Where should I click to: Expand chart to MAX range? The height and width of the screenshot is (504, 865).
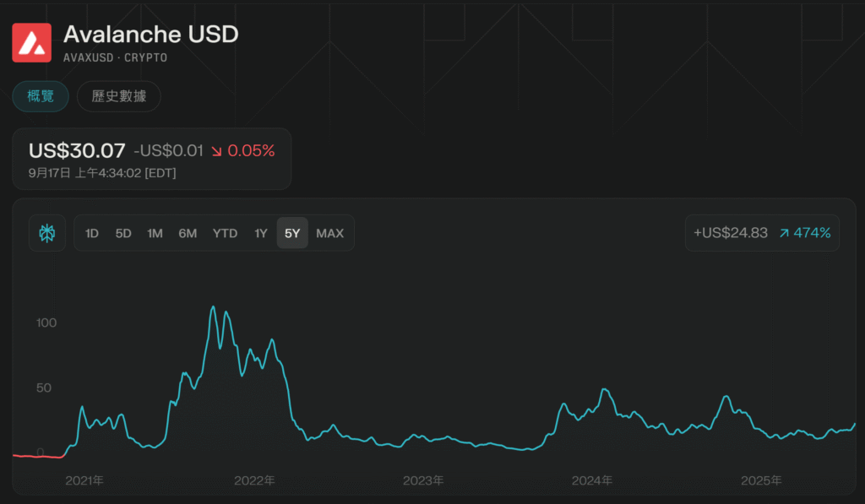click(329, 233)
